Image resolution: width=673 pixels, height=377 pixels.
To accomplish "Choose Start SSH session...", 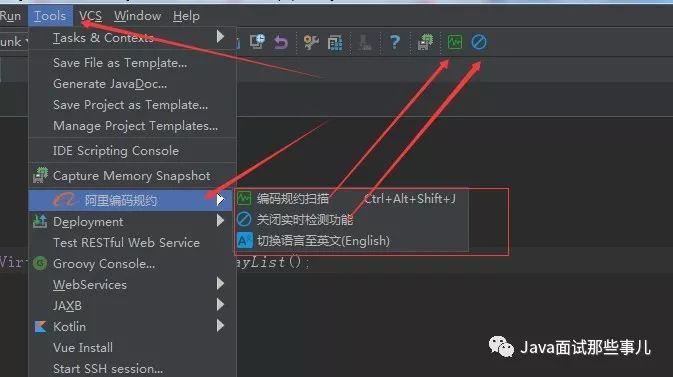I will tap(132, 368).
